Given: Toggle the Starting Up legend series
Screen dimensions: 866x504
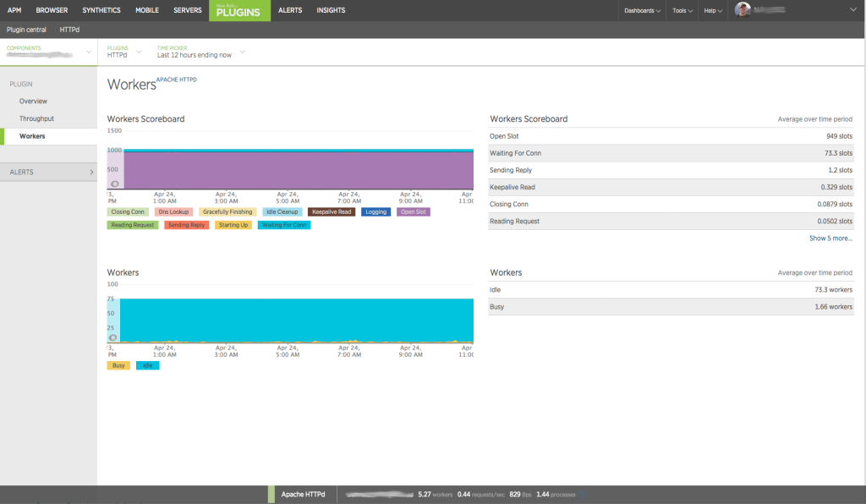Looking at the screenshot, I should (233, 225).
